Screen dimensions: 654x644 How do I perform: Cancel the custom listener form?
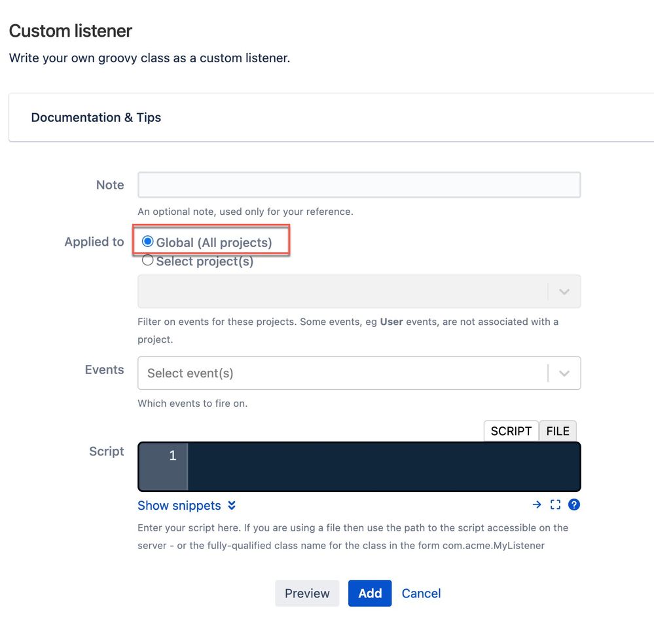(421, 593)
